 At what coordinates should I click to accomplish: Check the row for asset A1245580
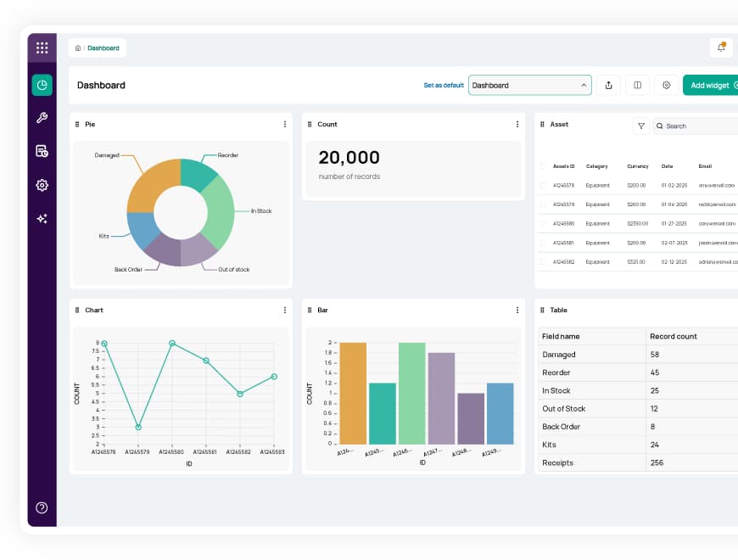(543, 223)
